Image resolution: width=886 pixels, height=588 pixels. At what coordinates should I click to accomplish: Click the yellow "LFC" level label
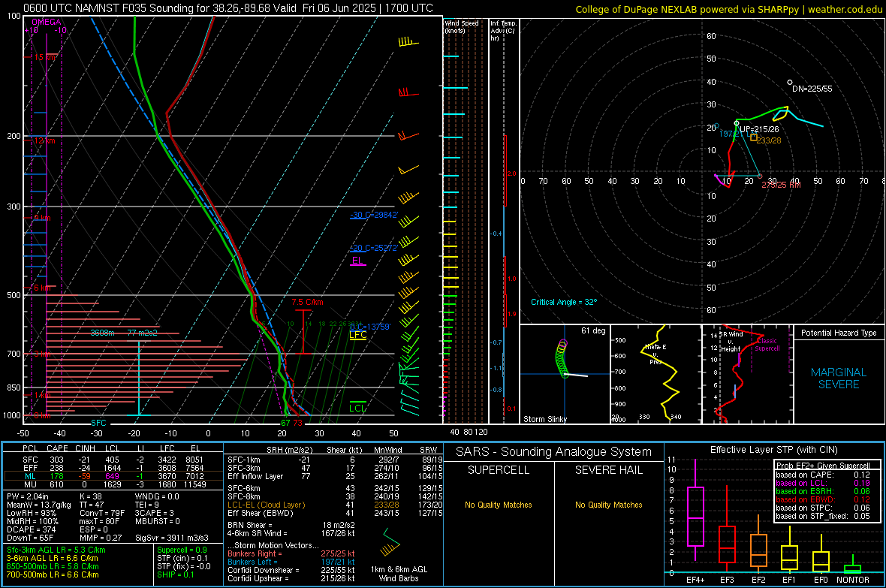pyautogui.click(x=357, y=335)
